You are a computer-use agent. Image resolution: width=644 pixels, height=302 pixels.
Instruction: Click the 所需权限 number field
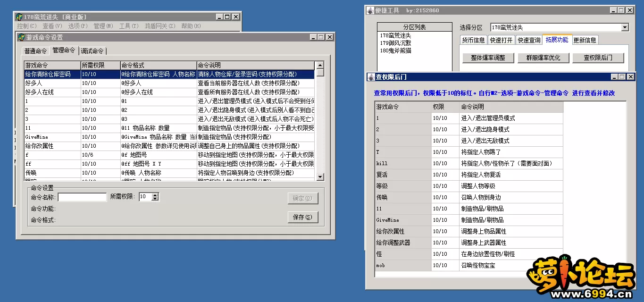pyautogui.click(x=145, y=197)
